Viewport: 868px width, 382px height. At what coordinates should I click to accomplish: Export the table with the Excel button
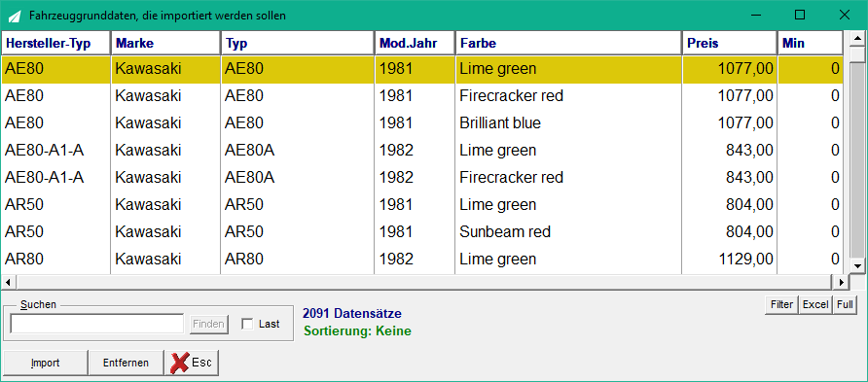coord(815,304)
